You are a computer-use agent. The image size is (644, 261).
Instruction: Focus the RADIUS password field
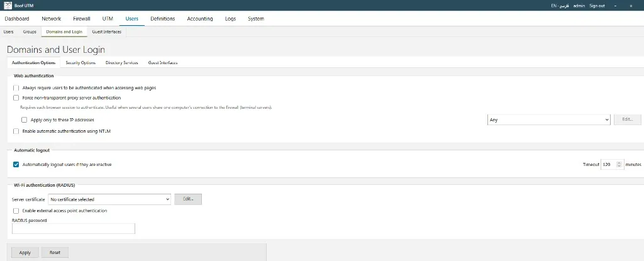pos(74,229)
